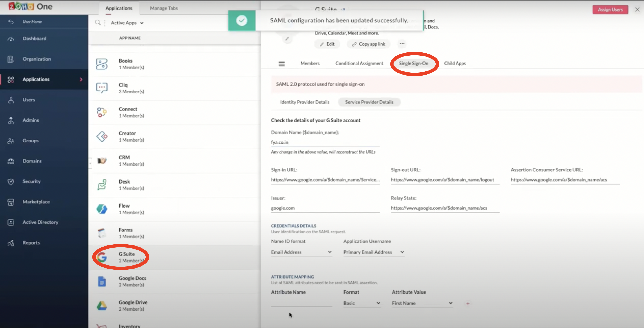Select the CRM handshake icon
Image resolution: width=644 pixels, height=328 pixels.
[x=102, y=161]
